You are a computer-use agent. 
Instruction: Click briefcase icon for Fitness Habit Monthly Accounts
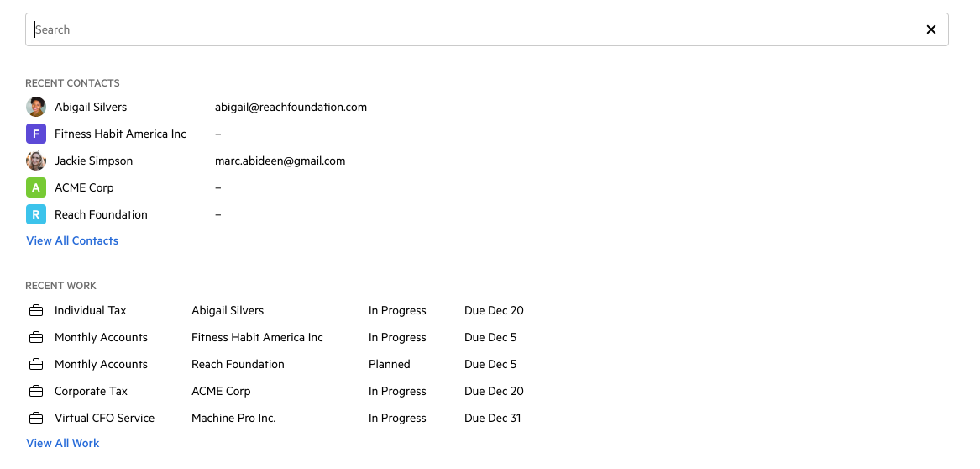tap(36, 337)
